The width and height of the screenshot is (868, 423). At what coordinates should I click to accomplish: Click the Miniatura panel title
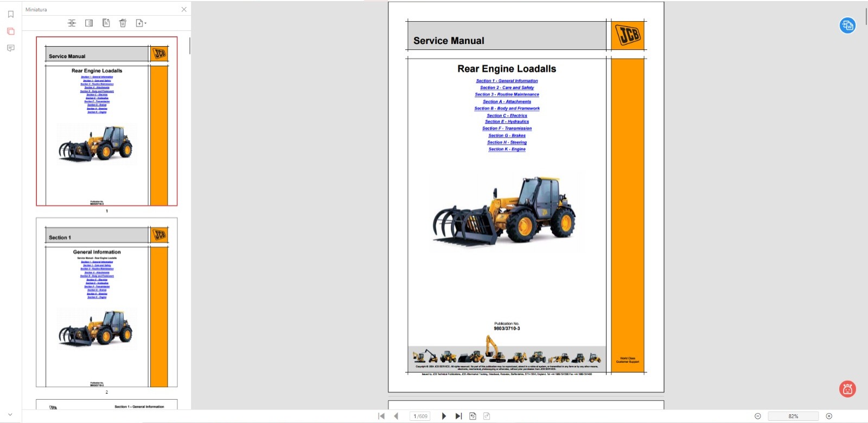click(x=36, y=9)
